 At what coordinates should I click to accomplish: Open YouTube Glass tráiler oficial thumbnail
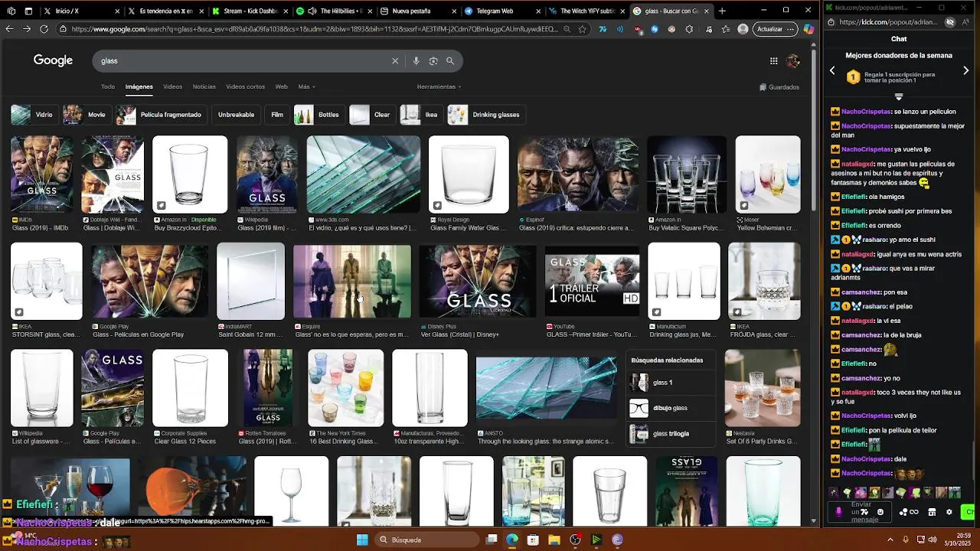click(593, 282)
